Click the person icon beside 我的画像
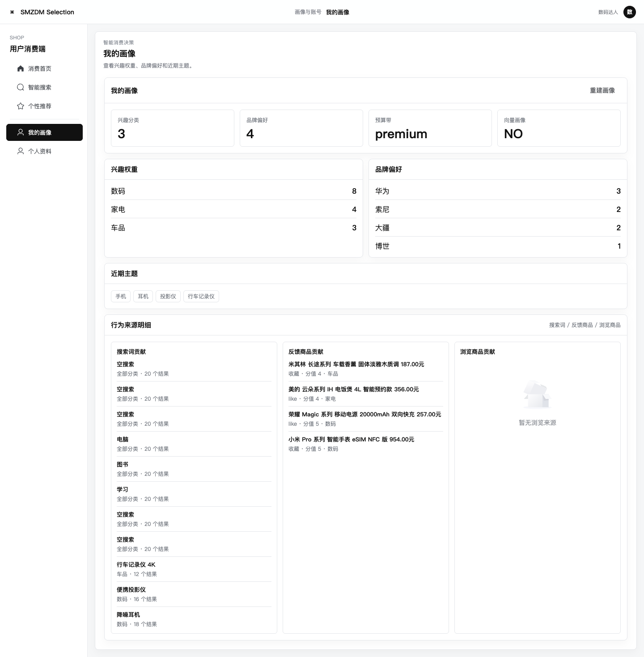Screen dimensions: 644x657 tap(21, 132)
